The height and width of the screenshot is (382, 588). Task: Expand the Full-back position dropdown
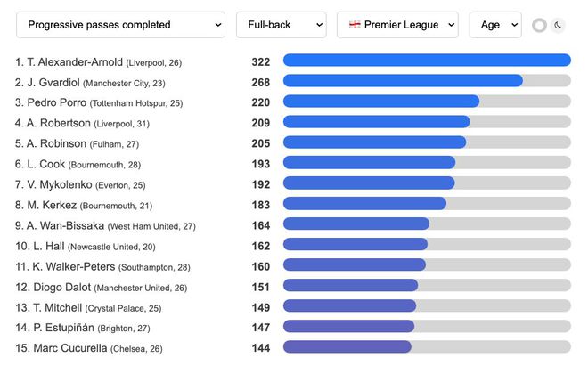point(281,25)
